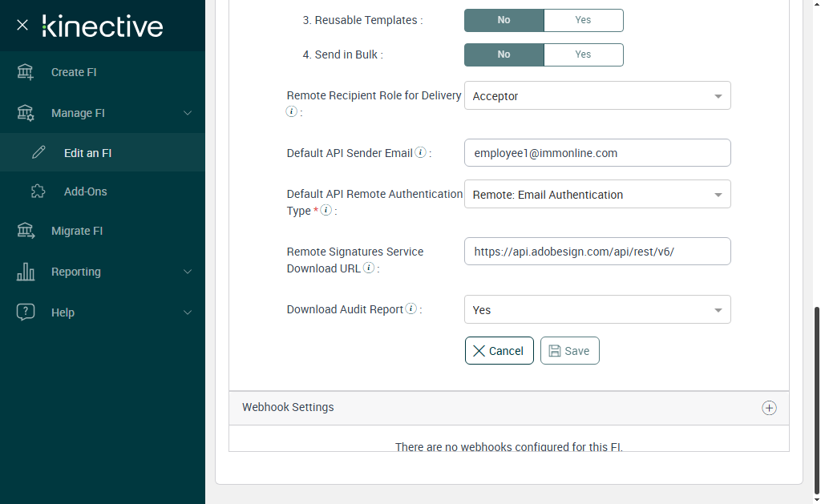The width and height of the screenshot is (821, 504).
Task: Open Download Audit Report dropdown
Action: click(597, 310)
